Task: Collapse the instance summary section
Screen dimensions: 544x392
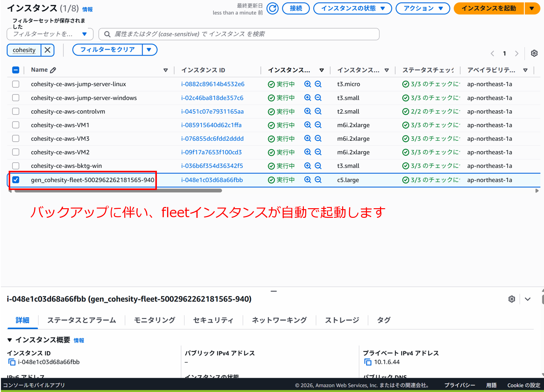Action: tap(10, 340)
